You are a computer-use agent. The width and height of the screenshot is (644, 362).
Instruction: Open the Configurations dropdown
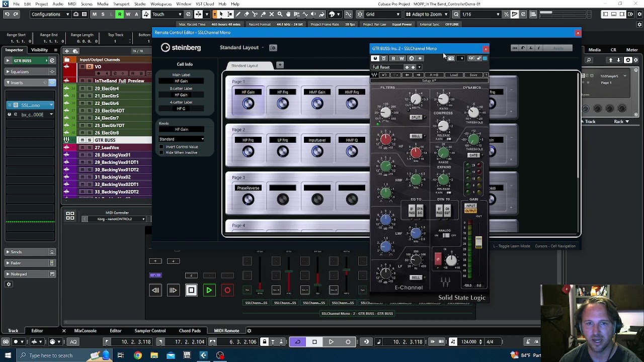(x=50, y=14)
